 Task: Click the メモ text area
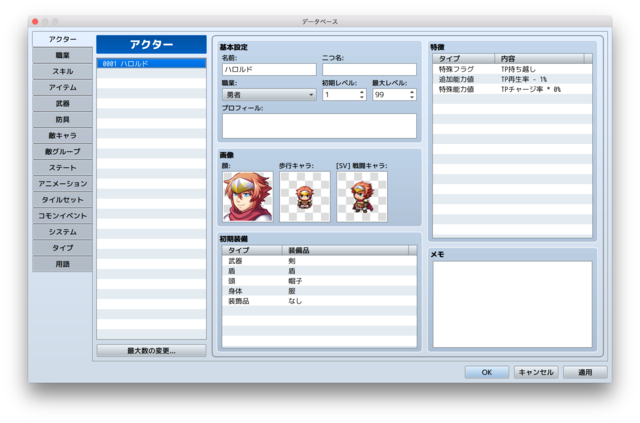click(512, 305)
